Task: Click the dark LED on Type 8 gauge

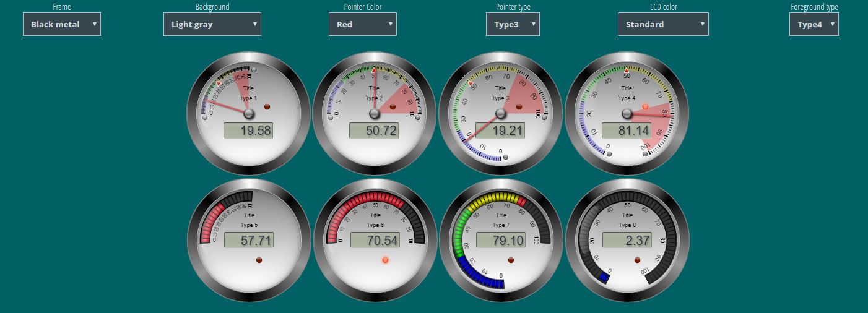Action: pos(637,260)
